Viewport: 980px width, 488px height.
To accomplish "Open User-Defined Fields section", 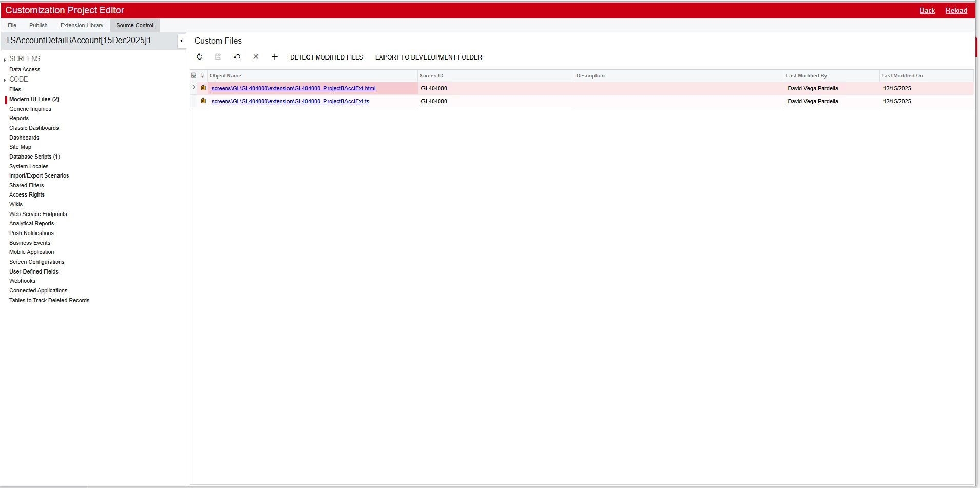I will 34,271.
